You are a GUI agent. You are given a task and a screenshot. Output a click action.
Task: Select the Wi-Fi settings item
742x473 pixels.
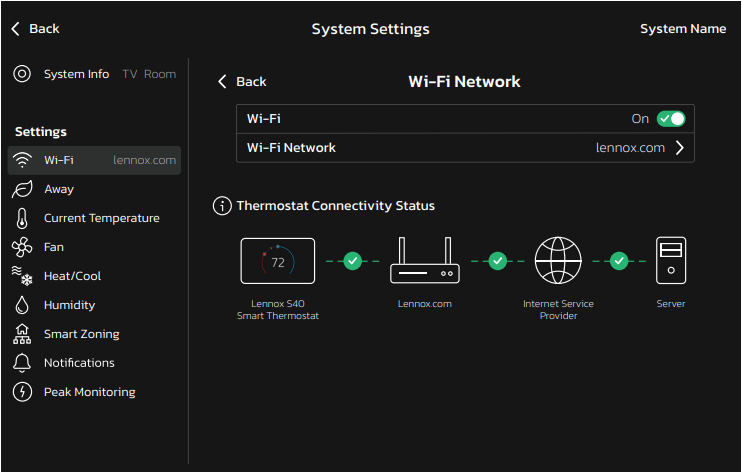(94, 160)
